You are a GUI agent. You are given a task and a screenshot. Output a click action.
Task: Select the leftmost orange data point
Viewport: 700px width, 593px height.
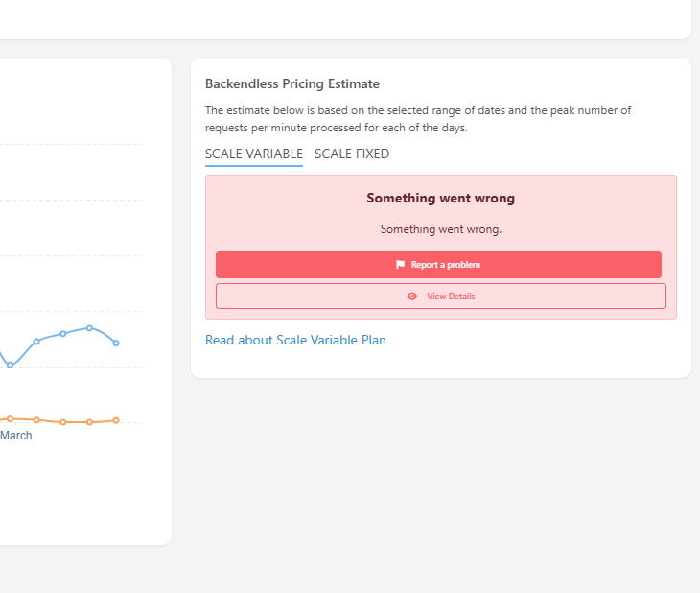tap(10, 418)
